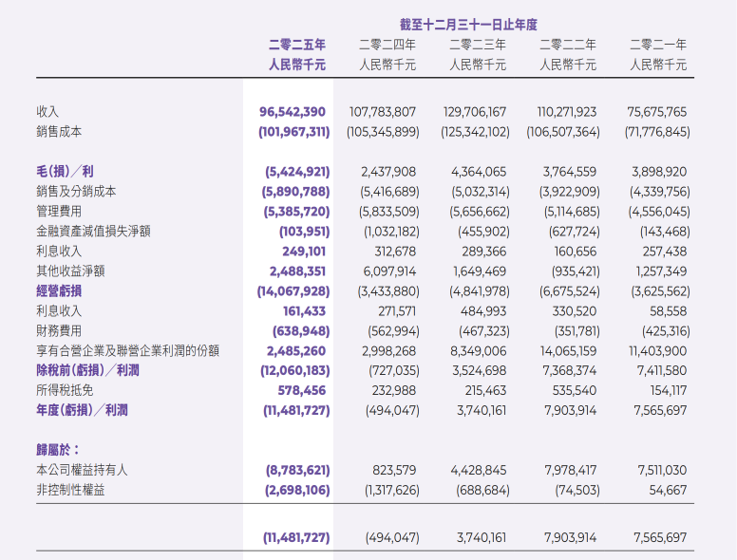The image size is (737, 560).
Task: Select the 毛(損)/利 row heading
Action: (65, 172)
